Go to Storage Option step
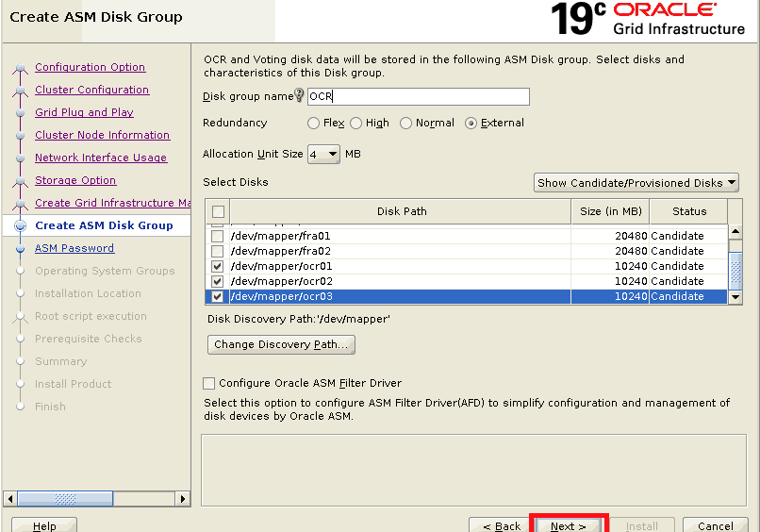 click(x=75, y=180)
